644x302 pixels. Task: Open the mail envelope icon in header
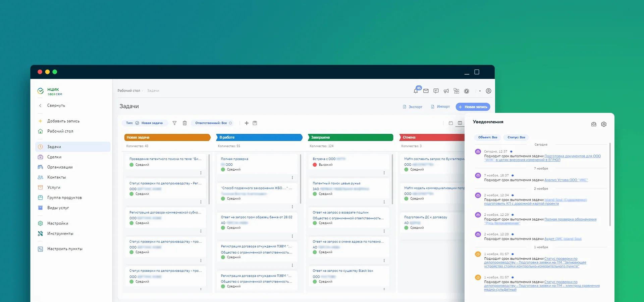click(x=426, y=91)
